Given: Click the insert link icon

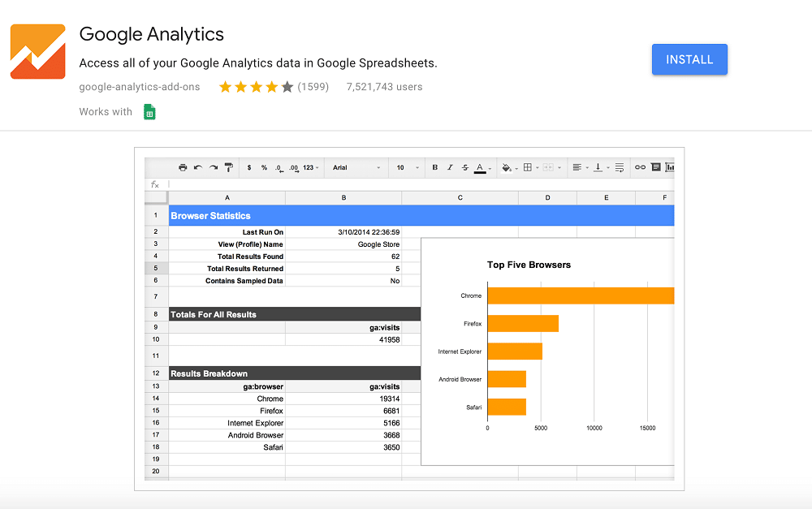Looking at the screenshot, I should click(x=640, y=167).
